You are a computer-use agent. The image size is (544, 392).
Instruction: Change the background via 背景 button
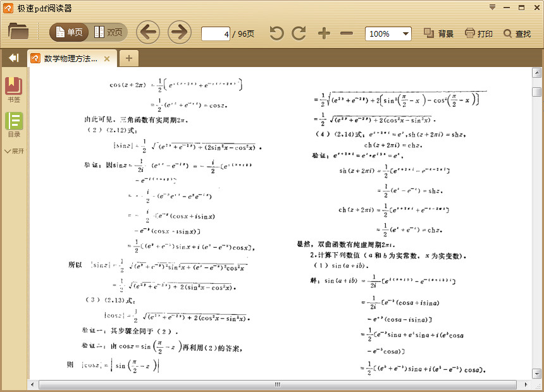(x=438, y=34)
